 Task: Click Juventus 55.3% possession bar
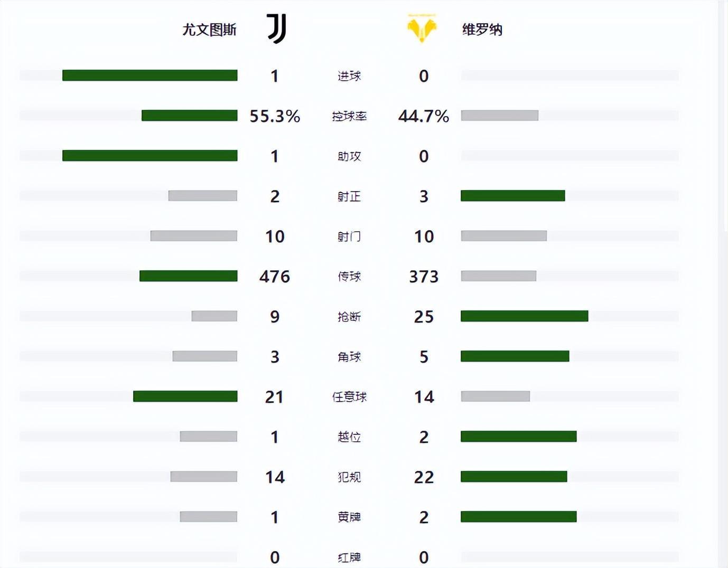(x=189, y=116)
